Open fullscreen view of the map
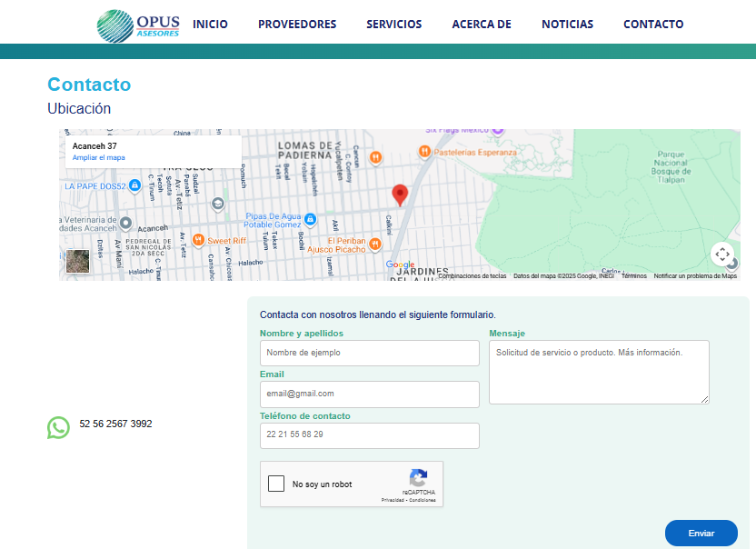Screen dimensions: 756x549 722,255
